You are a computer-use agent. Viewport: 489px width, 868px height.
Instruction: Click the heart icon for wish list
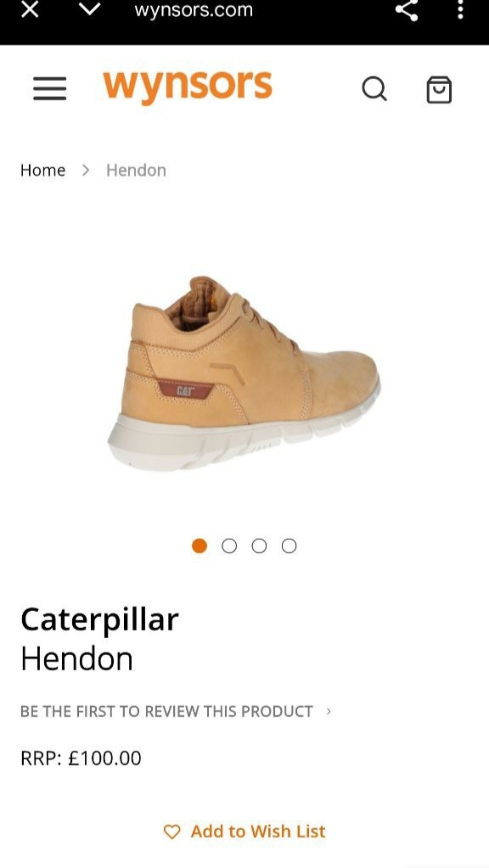pyautogui.click(x=172, y=832)
